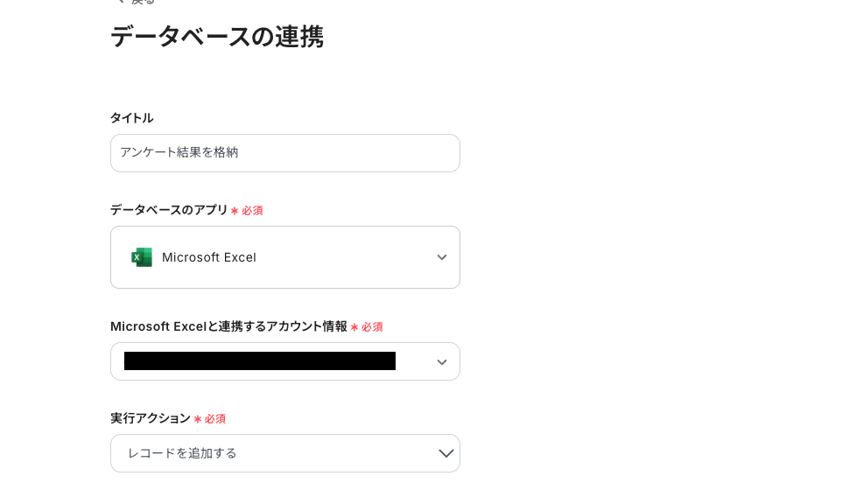
Task: Select the 'Microsoft Excel' text in the dropdown
Action: [209, 257]
